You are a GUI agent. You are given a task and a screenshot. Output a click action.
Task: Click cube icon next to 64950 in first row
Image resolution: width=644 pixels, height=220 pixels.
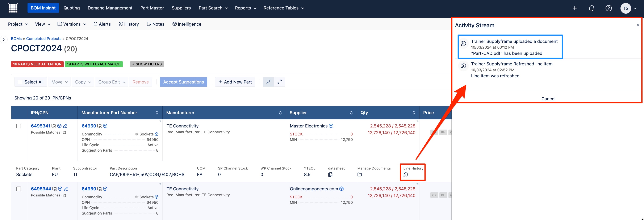pyautogui.click(x=105, y=126)
